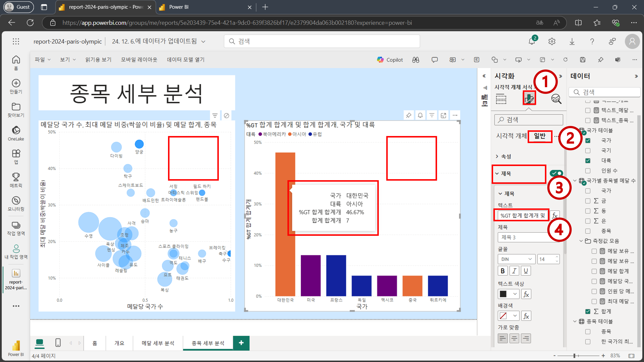The width and height of the screenshot is (644, 362).
Task: Switch to 읽기용 보기
Action: [x=98, y=60]
